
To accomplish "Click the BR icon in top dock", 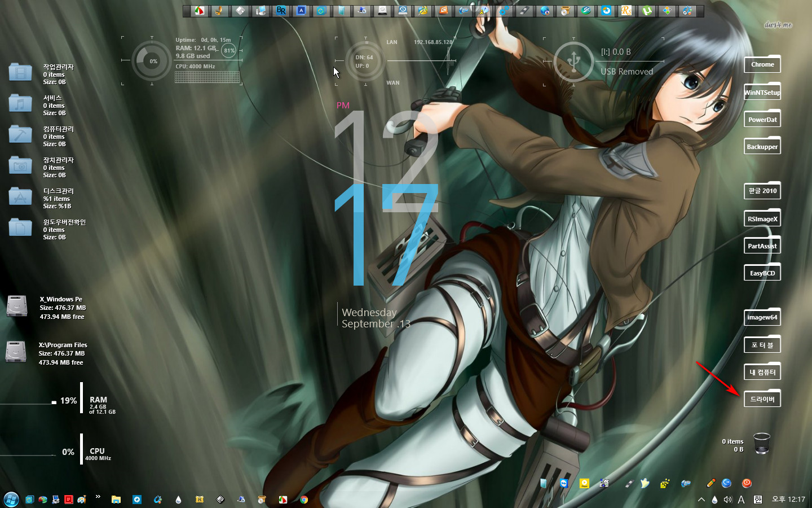I will coord(281,10).
